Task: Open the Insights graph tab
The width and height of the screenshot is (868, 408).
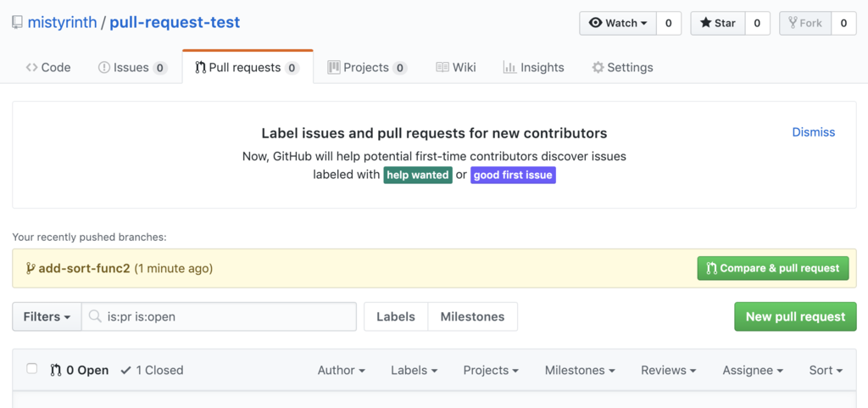Action: pos(533,67)
